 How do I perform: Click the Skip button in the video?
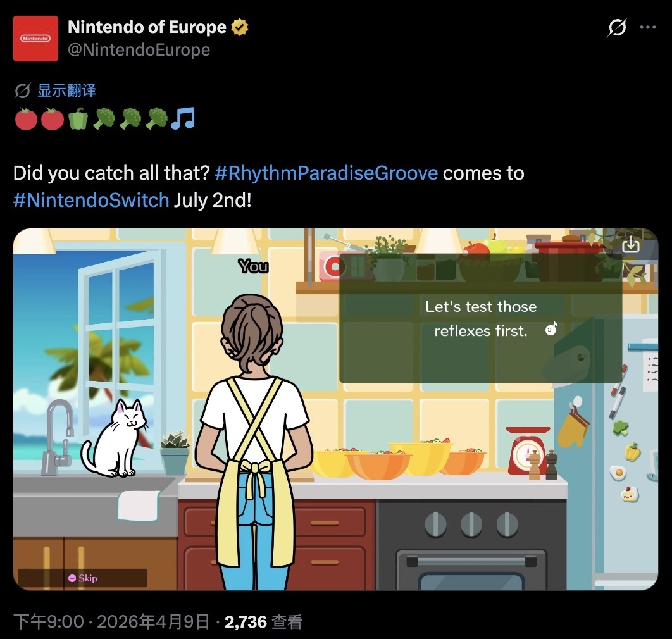click(83, 578)
